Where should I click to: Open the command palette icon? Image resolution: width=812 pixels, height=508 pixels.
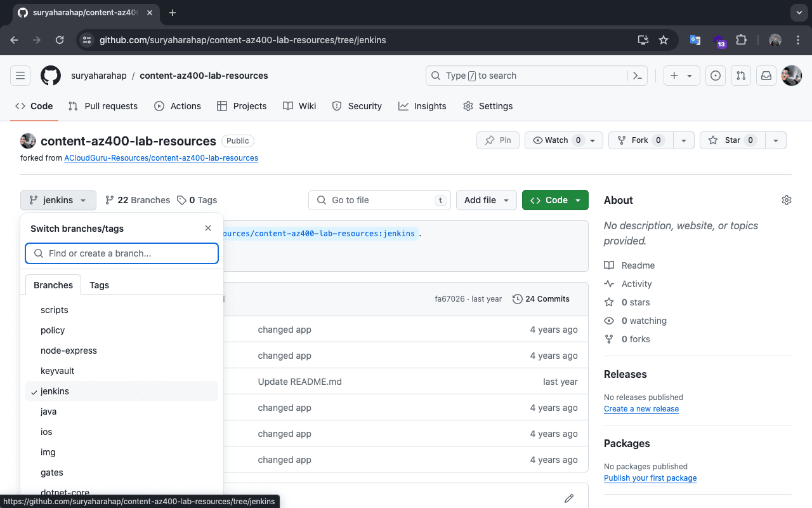638,76
